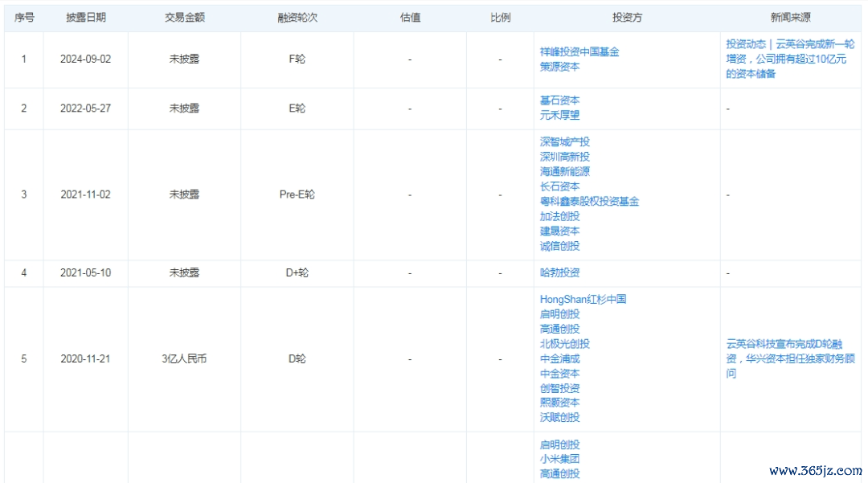The width and height of the screenshot is (868, 483).
Task: Click the 长石资本 link
Action: [x=559, y=186]
